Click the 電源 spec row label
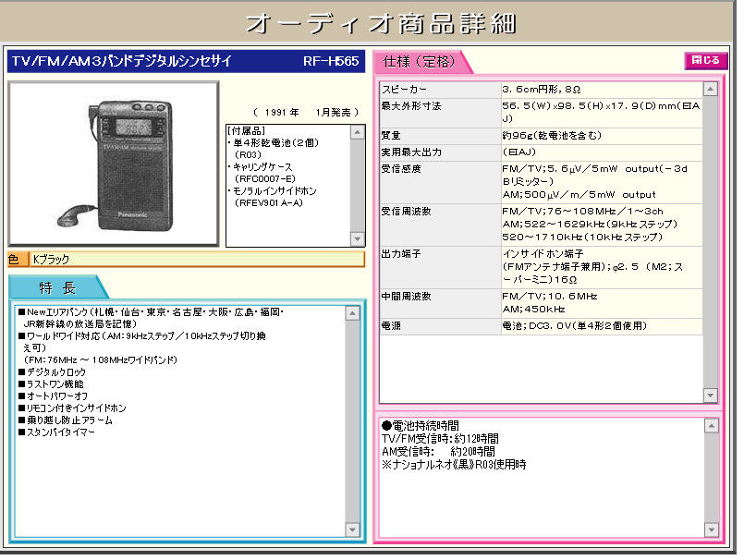744x560 pixels. (x=391, y=326)
